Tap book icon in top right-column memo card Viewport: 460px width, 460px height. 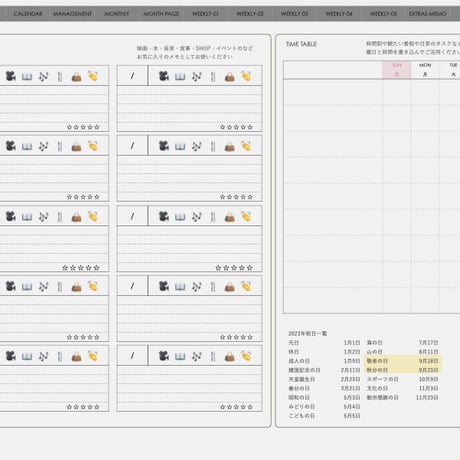pos(180,77)
